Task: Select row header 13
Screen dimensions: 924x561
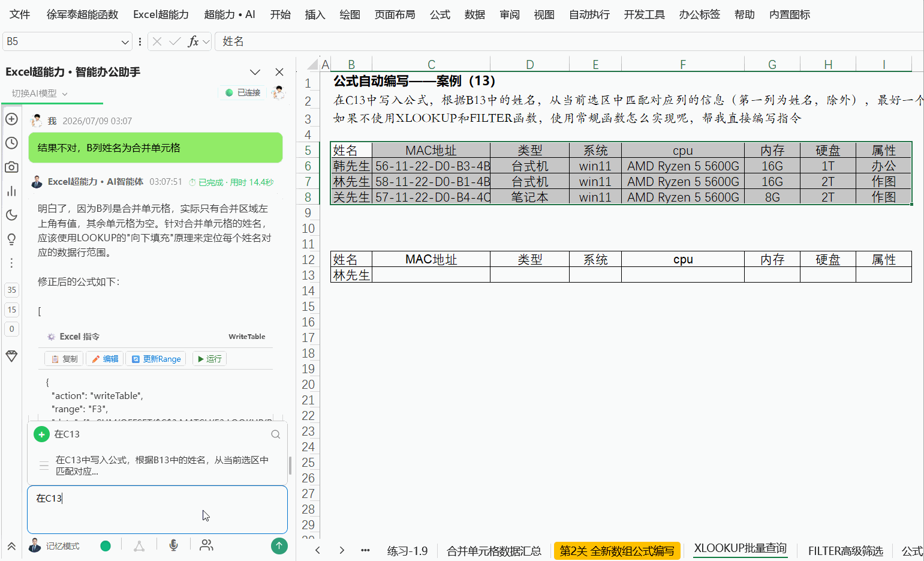Action: pos(308,275)
